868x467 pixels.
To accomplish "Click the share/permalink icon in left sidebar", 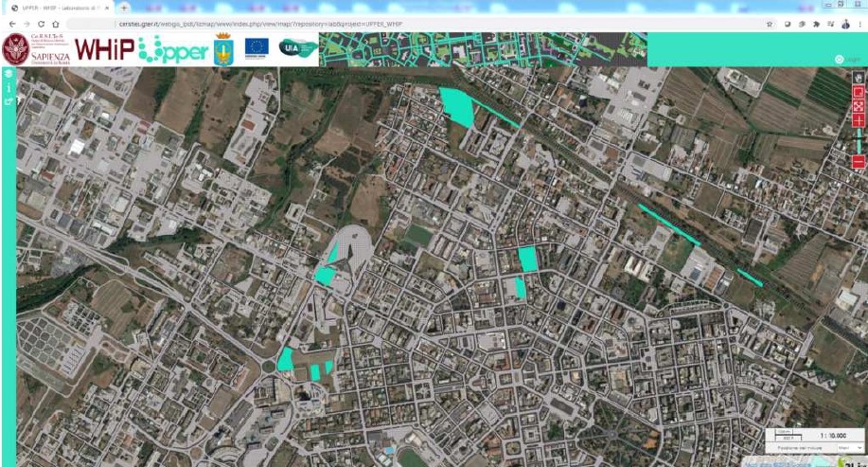I will 8,100.
